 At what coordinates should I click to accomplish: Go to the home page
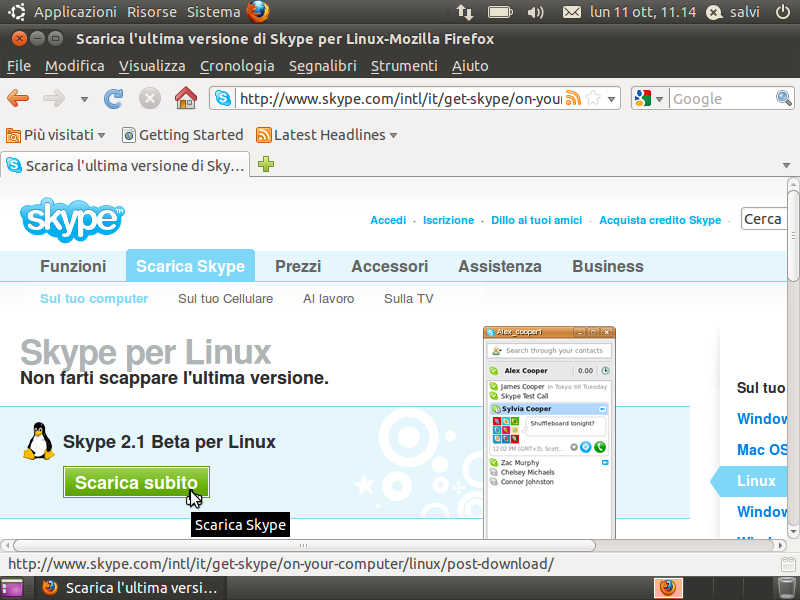(x=186, y=98)
